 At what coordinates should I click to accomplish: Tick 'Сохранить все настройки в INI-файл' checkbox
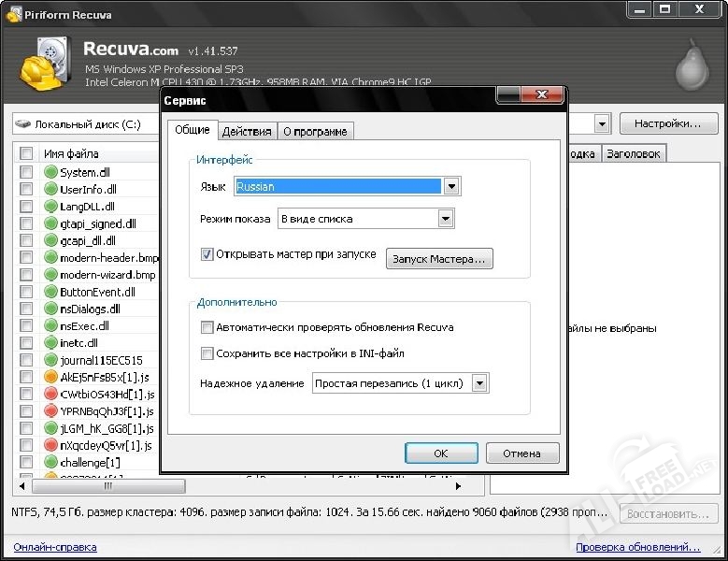click(x=207, y=353)
